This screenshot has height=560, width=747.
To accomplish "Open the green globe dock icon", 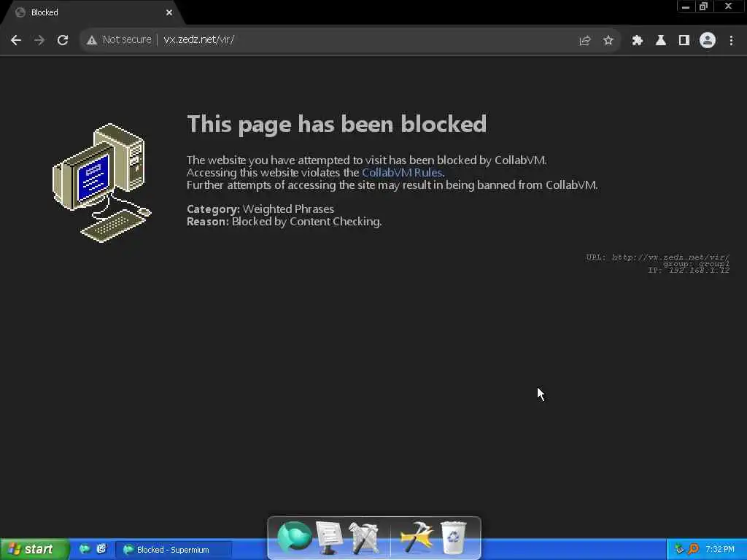I will (x=294, y=537).
